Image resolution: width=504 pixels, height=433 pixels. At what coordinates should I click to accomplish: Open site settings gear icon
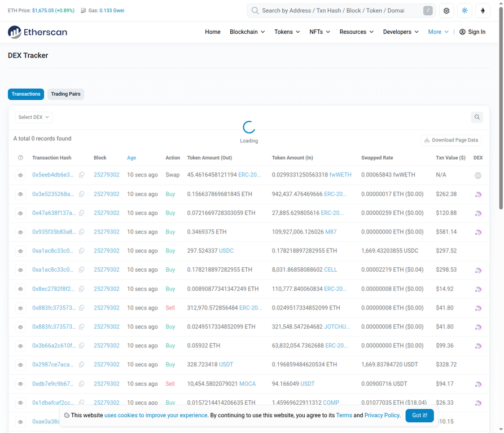coord(446,11)
